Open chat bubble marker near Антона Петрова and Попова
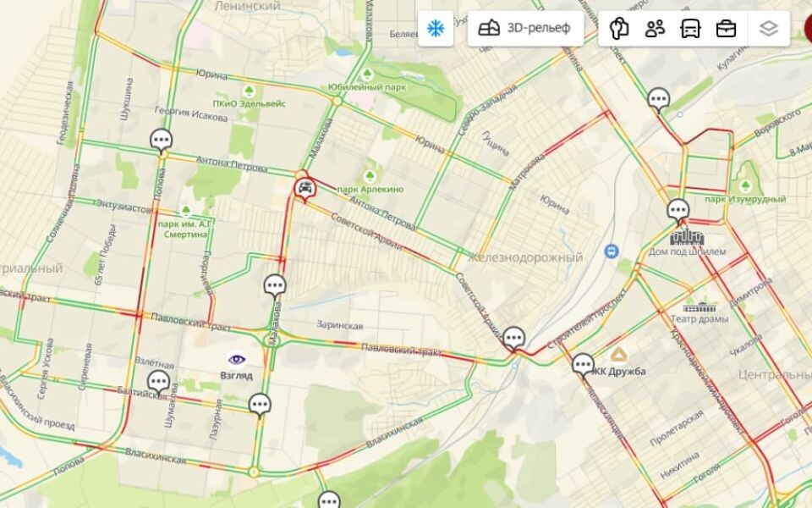Image resolution: width=812 pixels, height=508 pixels. pos(161,141)
